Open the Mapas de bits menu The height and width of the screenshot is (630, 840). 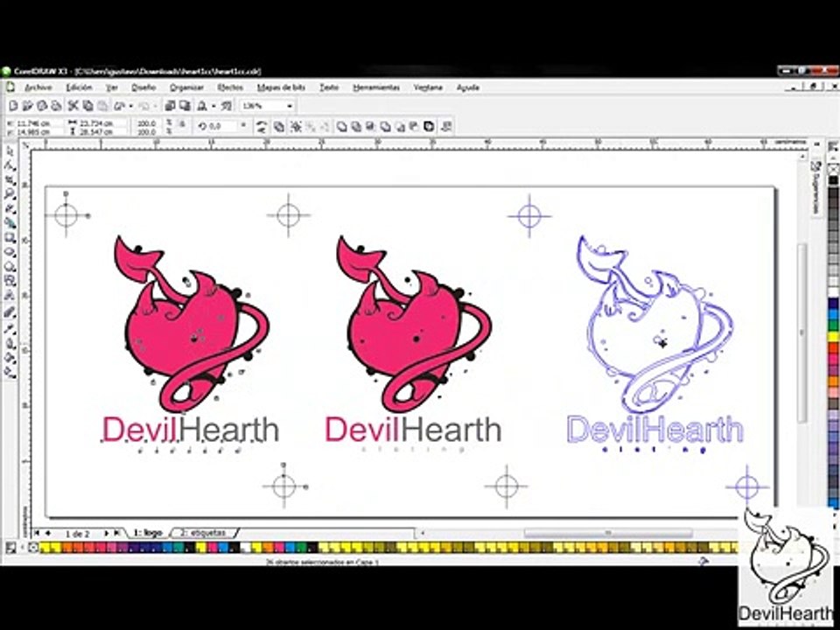[x=281, y=87]
